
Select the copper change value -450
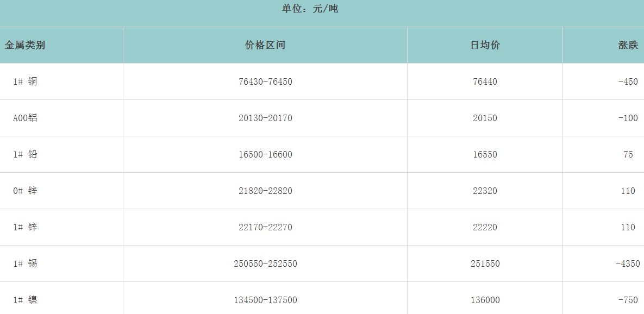pos(628,81)
